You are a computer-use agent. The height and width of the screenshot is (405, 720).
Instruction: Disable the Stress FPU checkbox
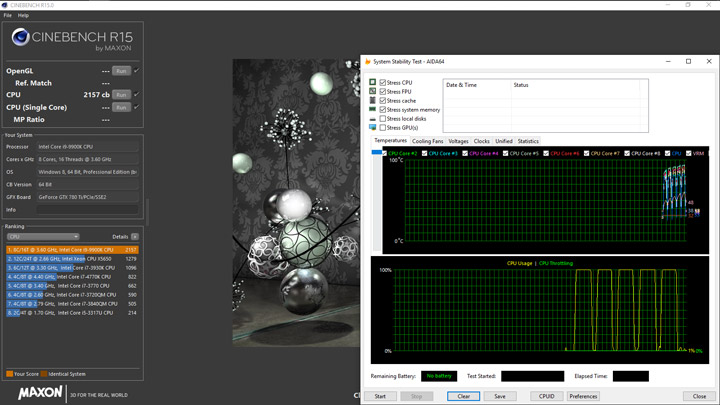pyautogui.click(x=383, y=92)
